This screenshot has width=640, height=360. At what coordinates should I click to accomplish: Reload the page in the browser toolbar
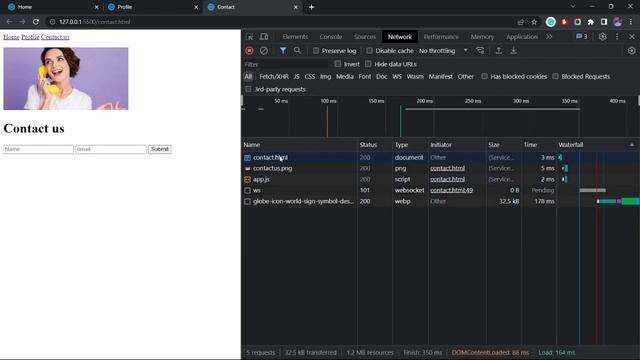tap(36, 22)
